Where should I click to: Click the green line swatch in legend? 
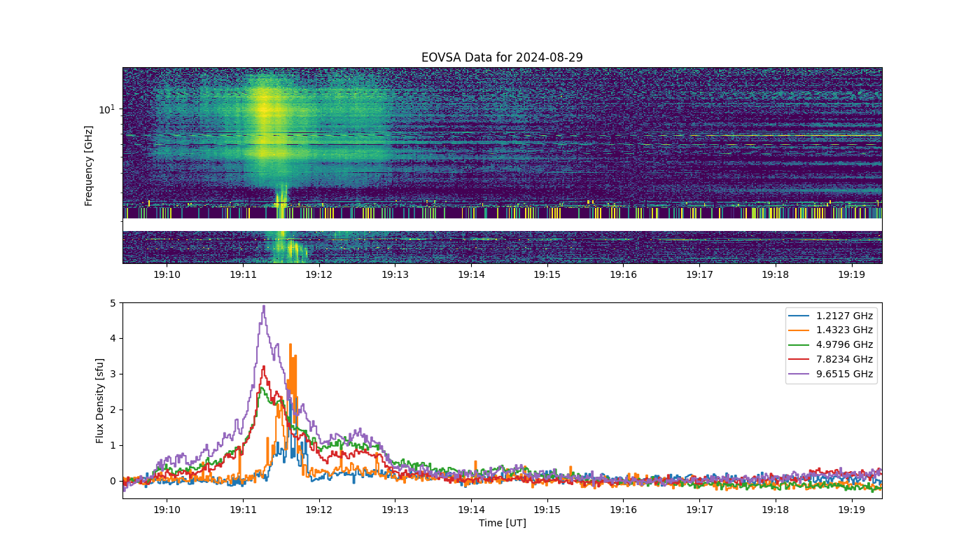pos(800,346)
